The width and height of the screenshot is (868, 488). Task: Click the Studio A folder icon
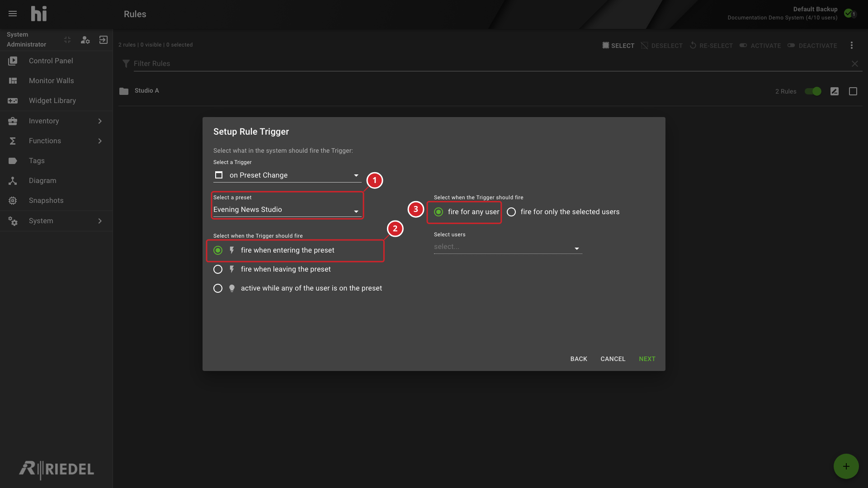tap(124, 91)
